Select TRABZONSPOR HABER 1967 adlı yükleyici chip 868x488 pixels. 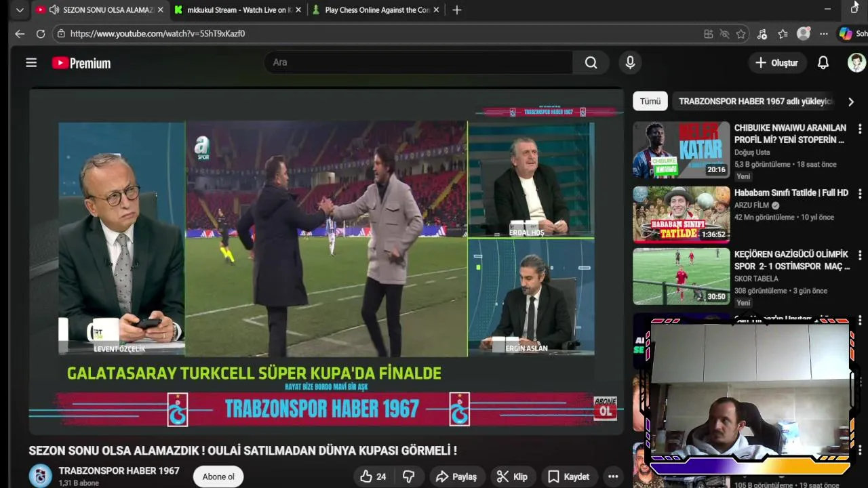pyautogui.click(x=755, y=101)
